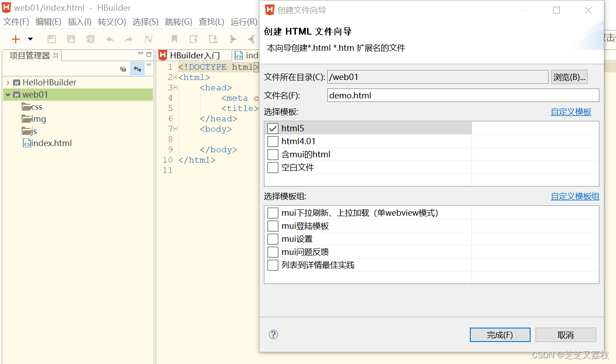
Task: Open the 文件(F) menu
Action: click(x=16, y=22)
